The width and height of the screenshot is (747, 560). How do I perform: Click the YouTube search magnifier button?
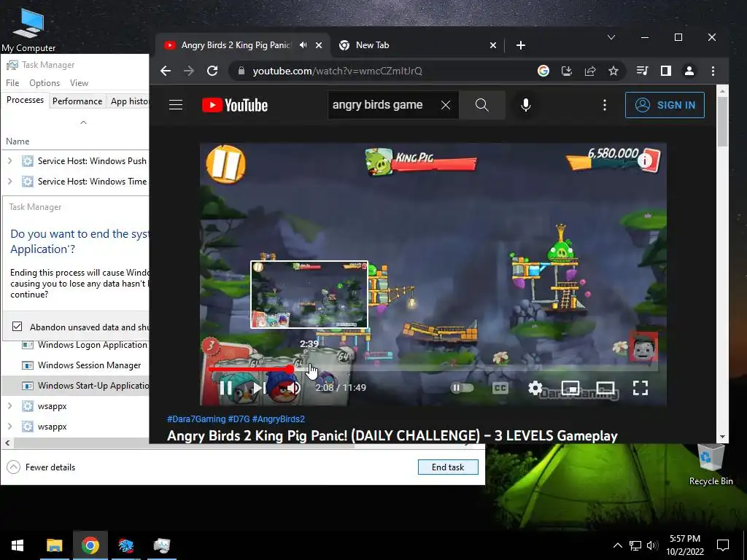click(482, 105)
